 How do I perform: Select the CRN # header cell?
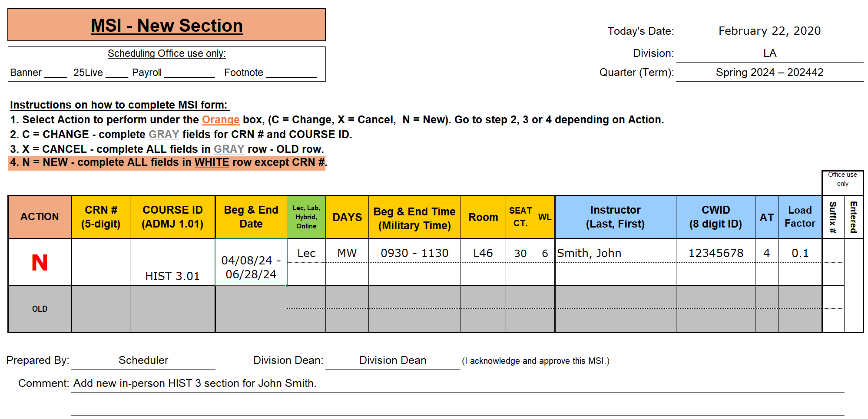(101, 217)
